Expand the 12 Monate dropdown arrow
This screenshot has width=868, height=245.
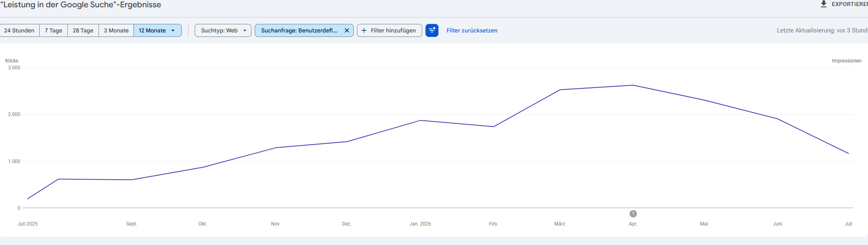[x=173, y=30]
